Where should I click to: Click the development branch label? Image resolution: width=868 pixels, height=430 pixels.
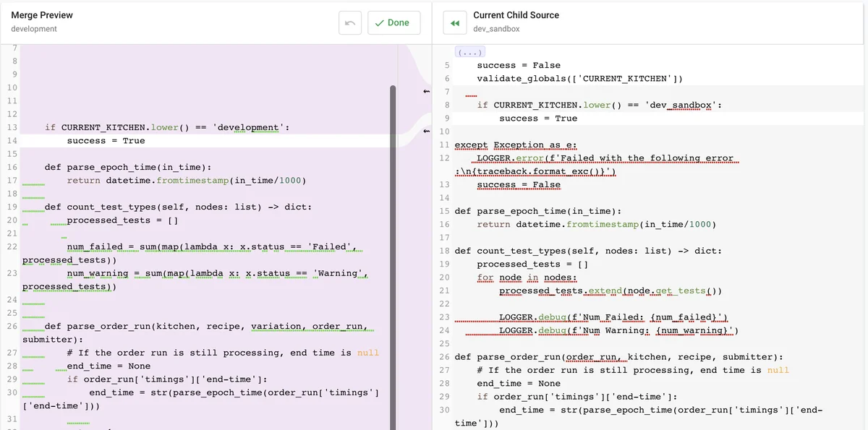point(34,29)
